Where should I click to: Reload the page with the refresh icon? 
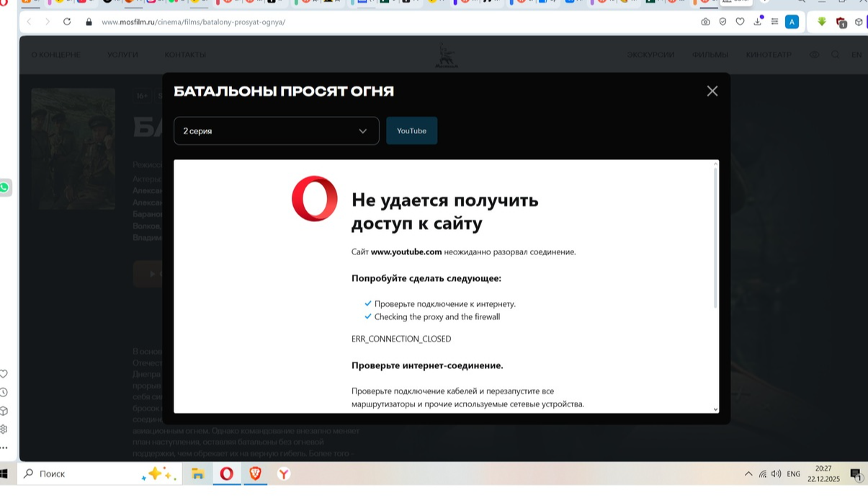point(67,22)
